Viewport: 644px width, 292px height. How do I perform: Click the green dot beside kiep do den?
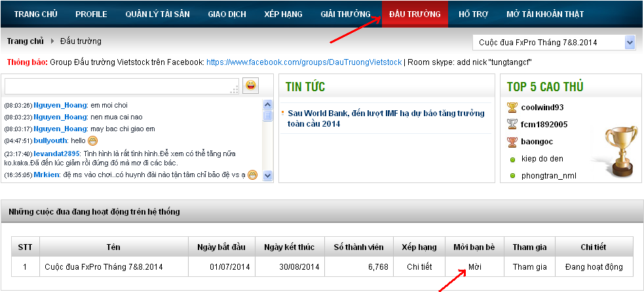coord(512,159)
